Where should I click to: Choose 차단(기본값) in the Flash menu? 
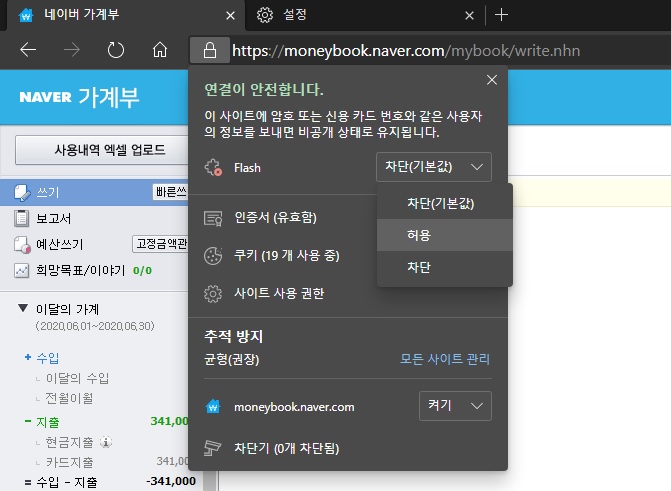coord(445,203)
